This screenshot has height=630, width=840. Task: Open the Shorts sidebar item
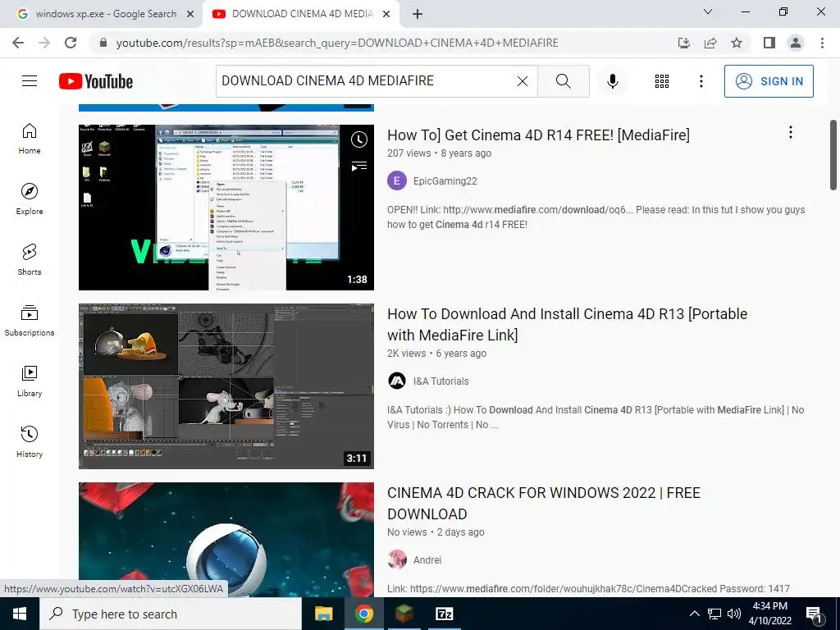click(30, 260)
